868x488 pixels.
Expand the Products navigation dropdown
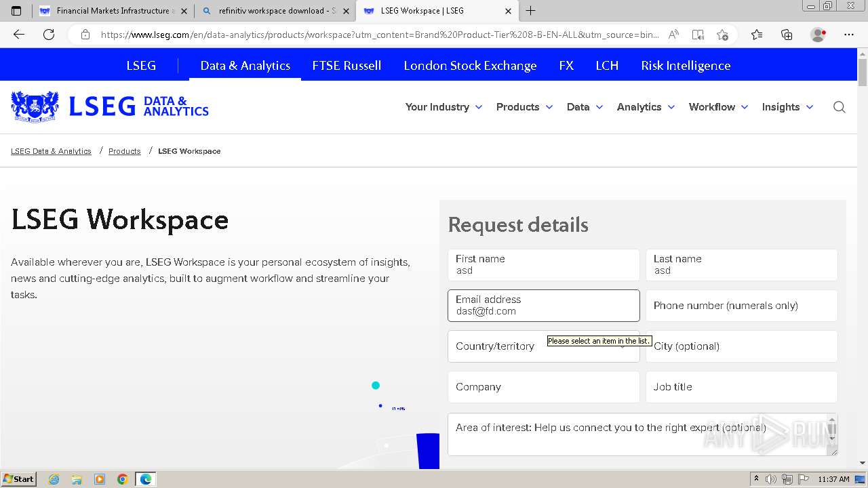pos(524,107)
